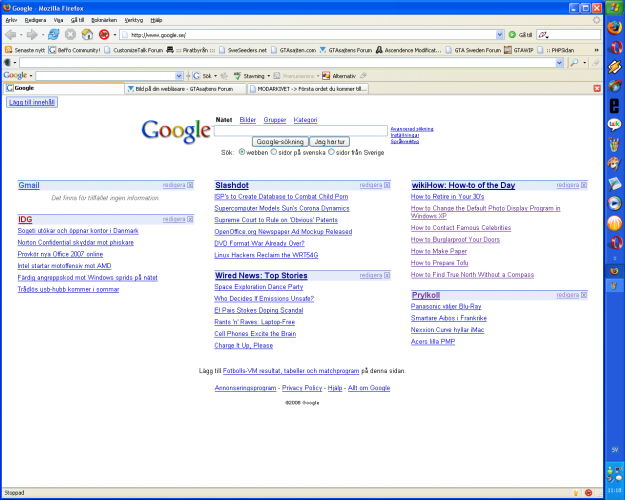Select the 'webben' radio button
This screenshot has height=500, width=625.
pos(241,153)
